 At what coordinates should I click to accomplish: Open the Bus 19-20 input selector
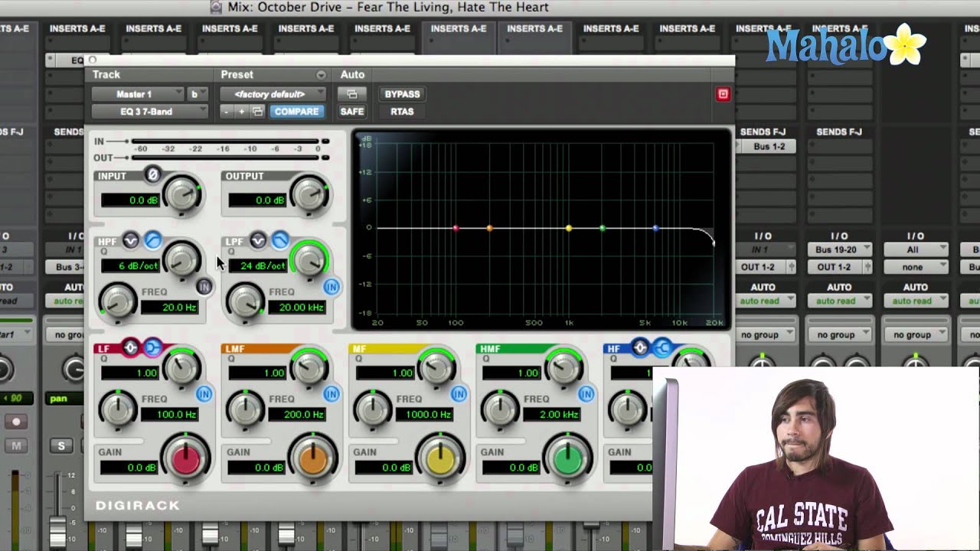click(839, 249)
